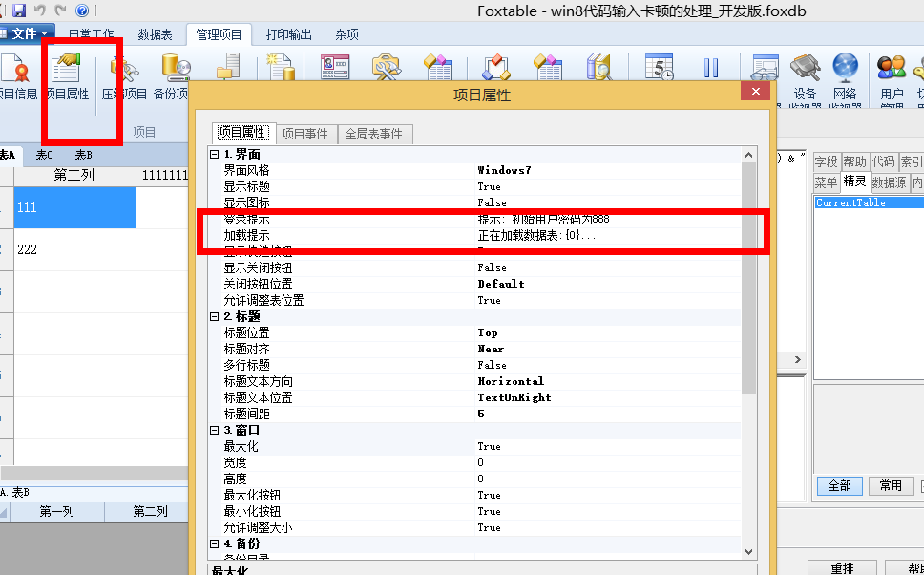Open 网络监视器 globe icon
This screenshot has width=924, height=575.
(x=845, y=79)
